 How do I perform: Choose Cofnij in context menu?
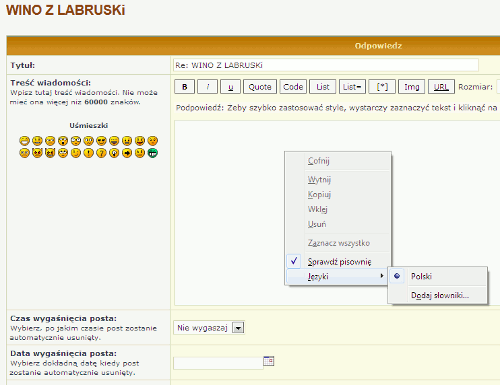(x=338, y=161)
